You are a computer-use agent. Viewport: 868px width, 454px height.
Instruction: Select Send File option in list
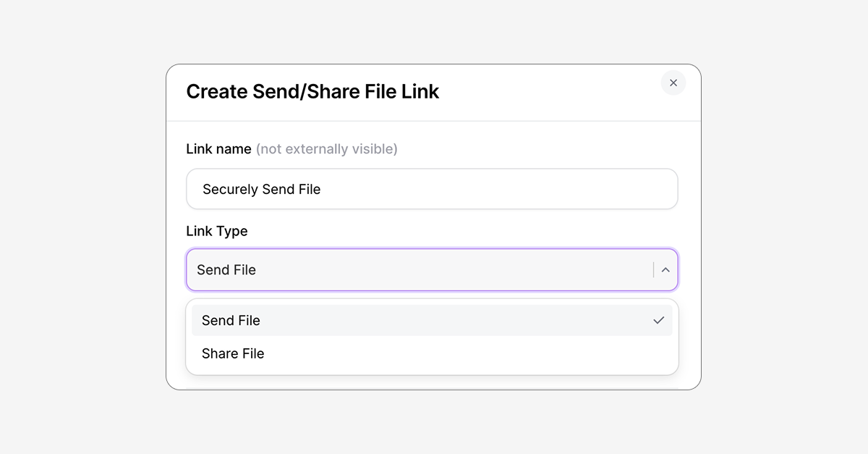[432, 320]
